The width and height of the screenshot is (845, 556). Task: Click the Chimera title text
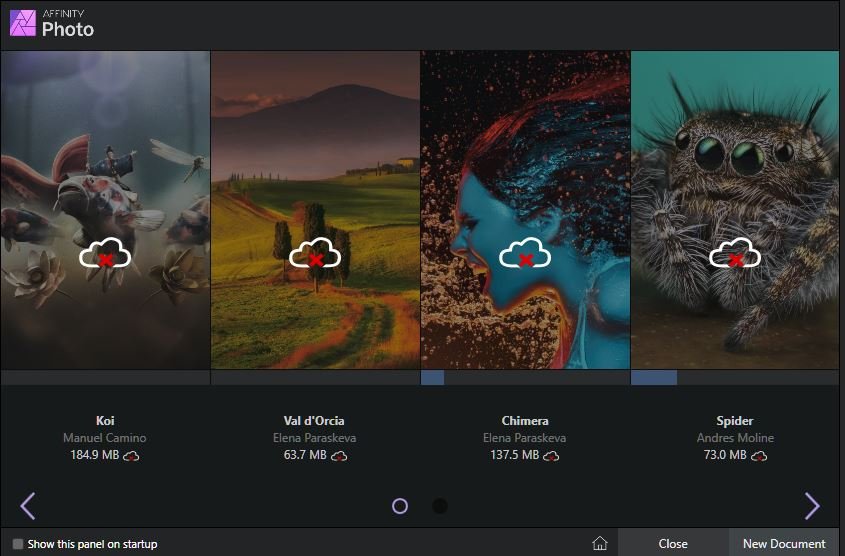(x=525, y=421)
